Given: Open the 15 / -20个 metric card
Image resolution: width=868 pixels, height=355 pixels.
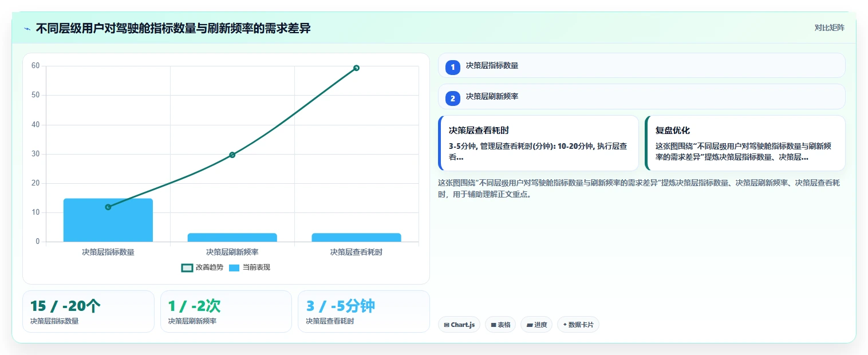Looking at the screenshot, I should (89, 311).
